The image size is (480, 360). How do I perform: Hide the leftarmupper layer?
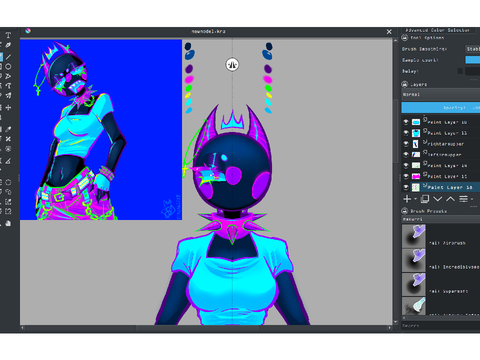406,155
